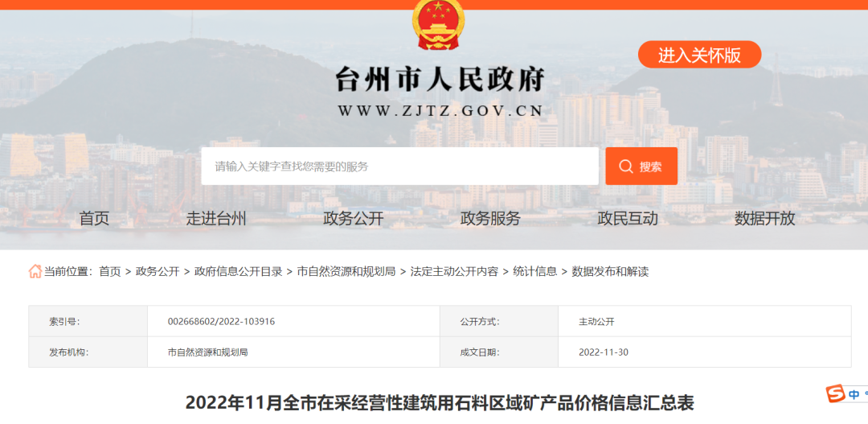Screen dimensions: 868x424
Task: Click the home icon beside 当前位置
Action: 35,271
